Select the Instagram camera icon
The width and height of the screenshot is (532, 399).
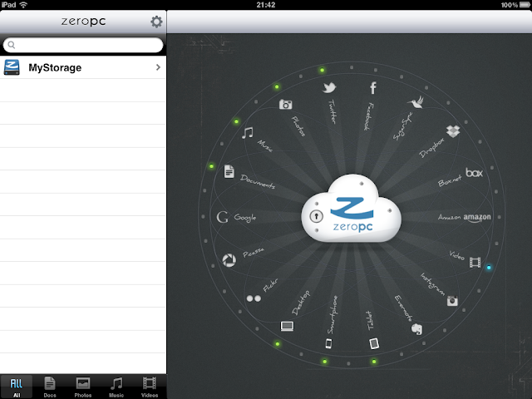[452, 301]
